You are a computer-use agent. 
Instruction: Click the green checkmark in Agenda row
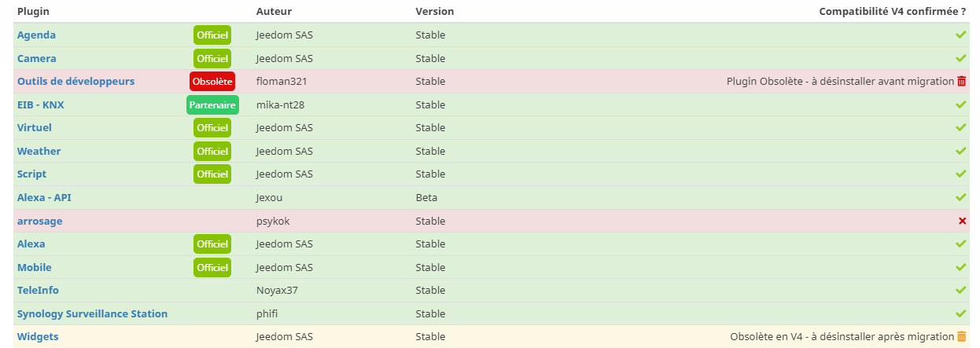(x=960, y=35)
